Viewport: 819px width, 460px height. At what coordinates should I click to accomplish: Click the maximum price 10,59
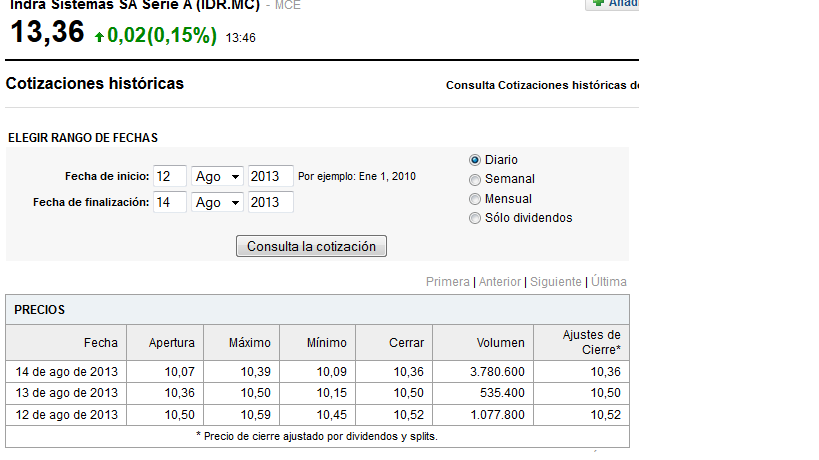coord(255,415)
